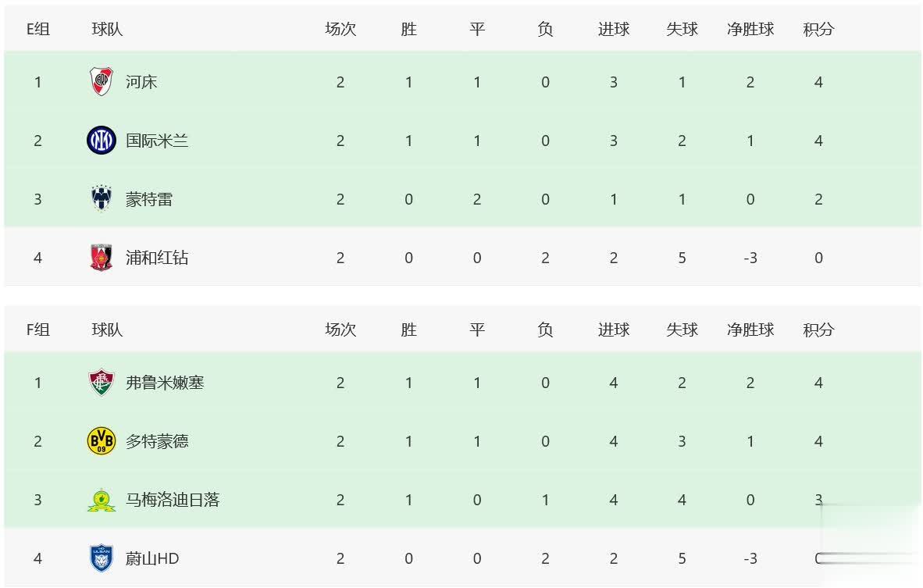Screen dimensions: 923x588
Task: Click the 净胜球 header in F组 table
Action: [750, 330]
